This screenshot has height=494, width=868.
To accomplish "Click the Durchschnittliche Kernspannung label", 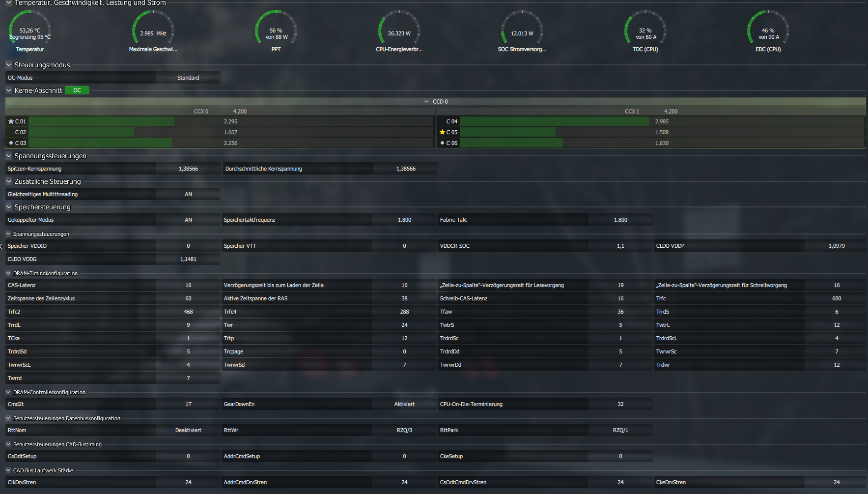I will click(264, 169).
